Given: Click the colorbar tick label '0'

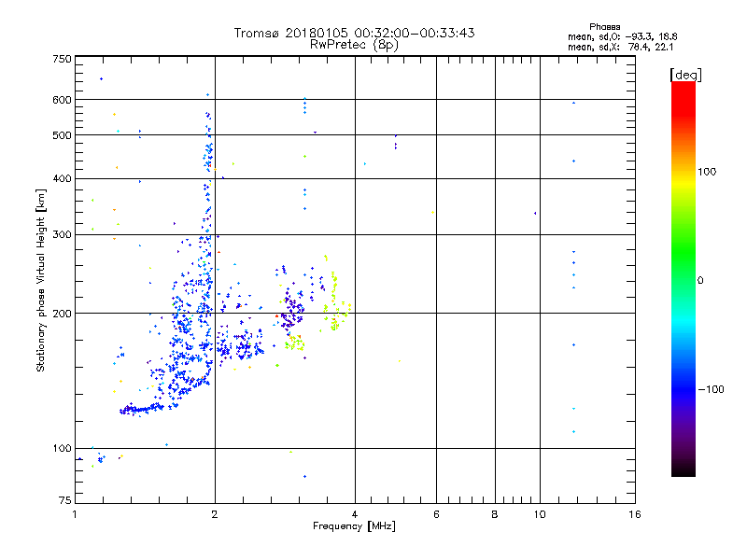Looking at the screenshot, I should (x=700, y=281).
